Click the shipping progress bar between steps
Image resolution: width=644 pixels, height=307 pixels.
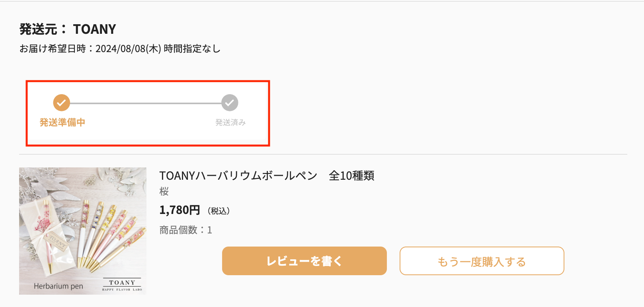(145, 103)
